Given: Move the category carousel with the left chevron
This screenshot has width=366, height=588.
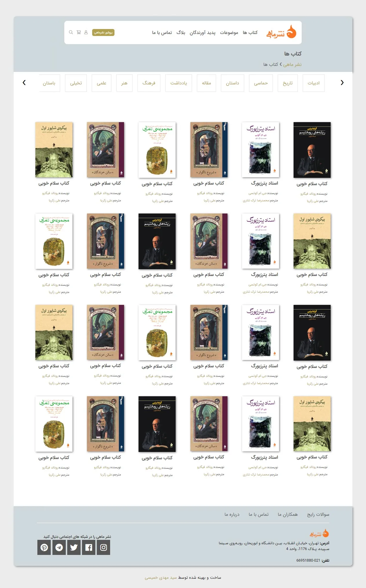Looking at the screenshot, I should click(x=24, y=83).
